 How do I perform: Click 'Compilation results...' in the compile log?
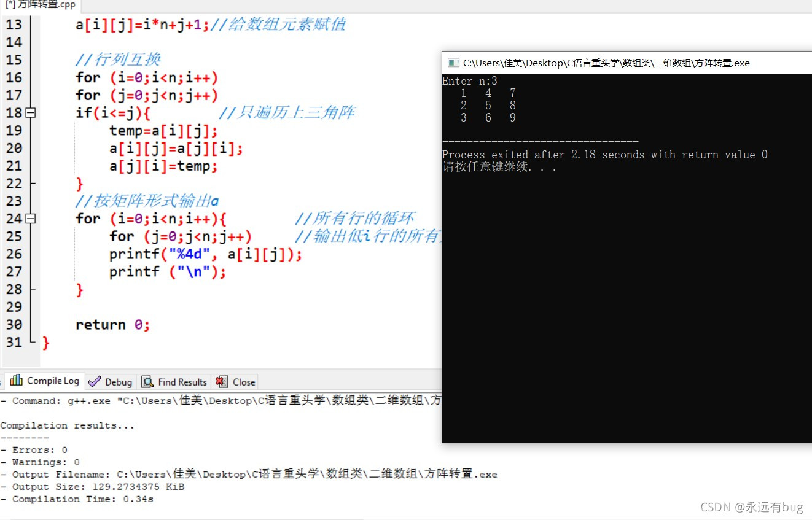click(x=67, y=425)
